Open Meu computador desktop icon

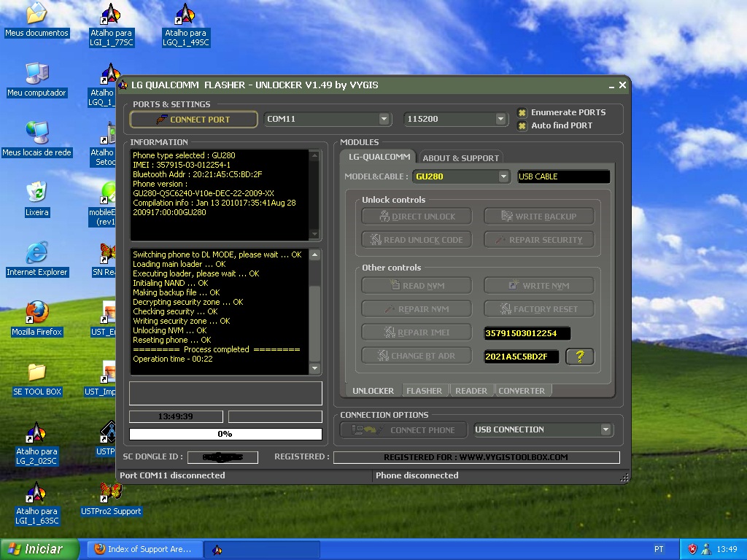click(x=36, y=74)
